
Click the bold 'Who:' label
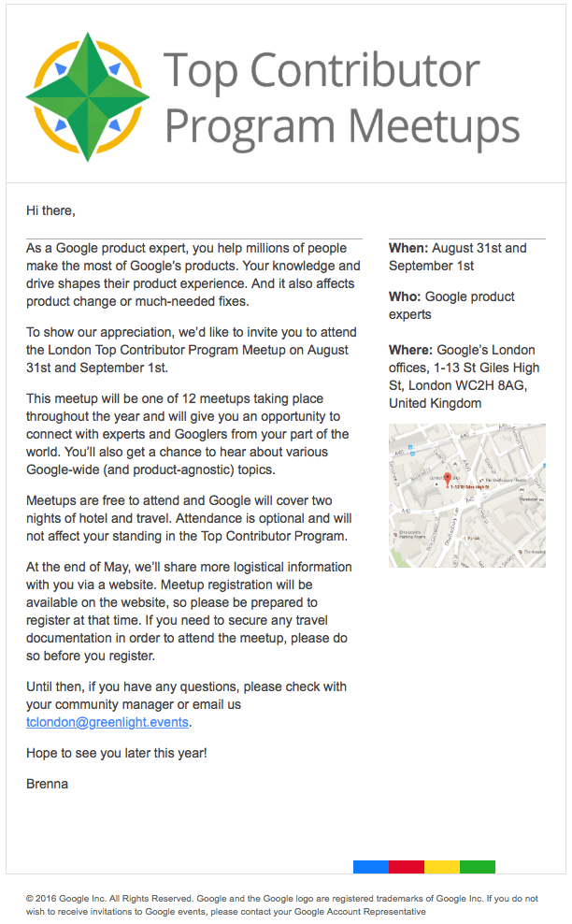point(405,296)
